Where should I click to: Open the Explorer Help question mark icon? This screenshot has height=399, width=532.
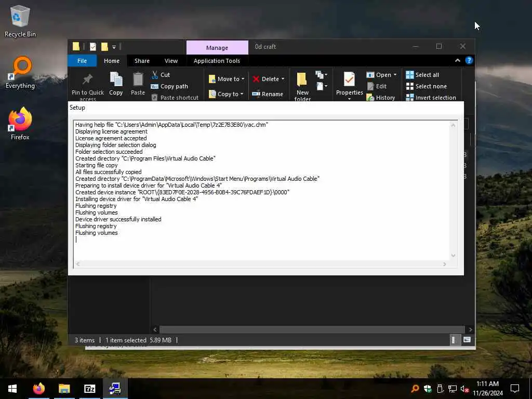click(469, 60)
